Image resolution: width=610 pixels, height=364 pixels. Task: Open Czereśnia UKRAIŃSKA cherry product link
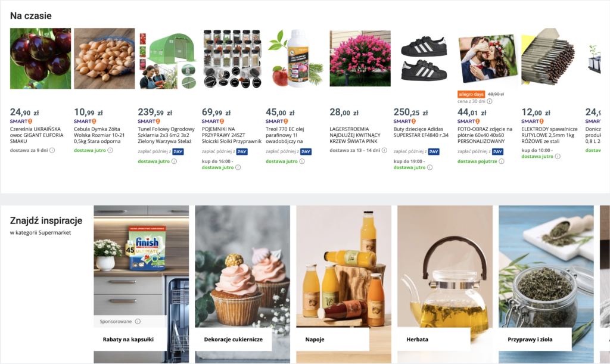36,135
